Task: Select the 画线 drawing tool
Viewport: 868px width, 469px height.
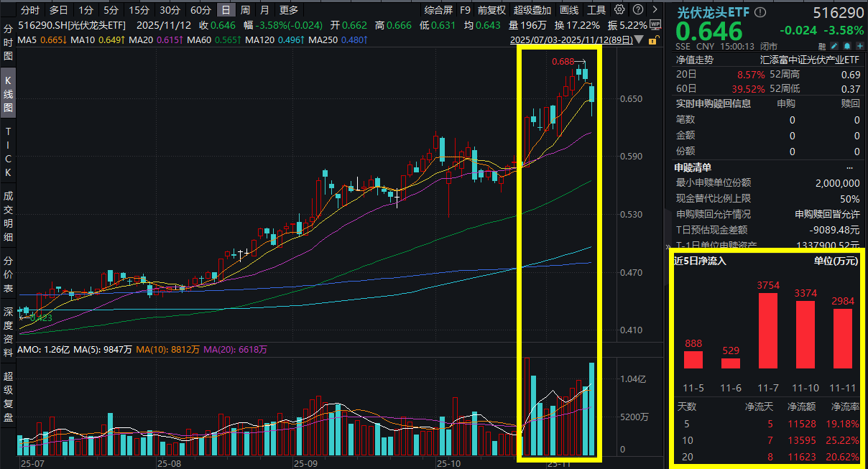Action: pos(568,9)
